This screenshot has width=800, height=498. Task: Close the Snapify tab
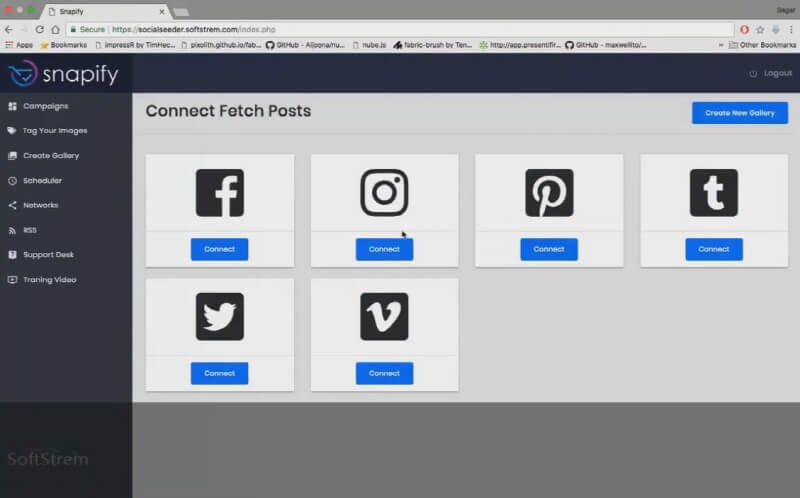pos(162,11)
